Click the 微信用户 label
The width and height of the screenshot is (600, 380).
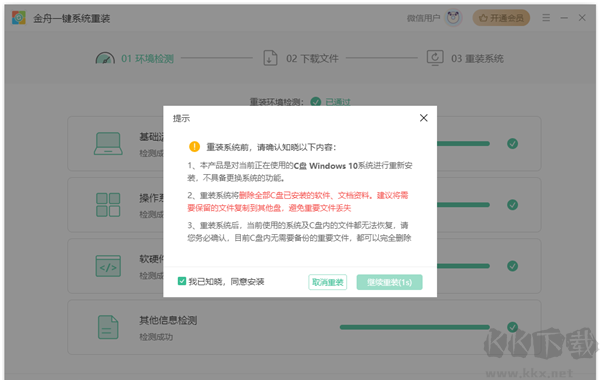pyautogui.click(x=424, y=18)
